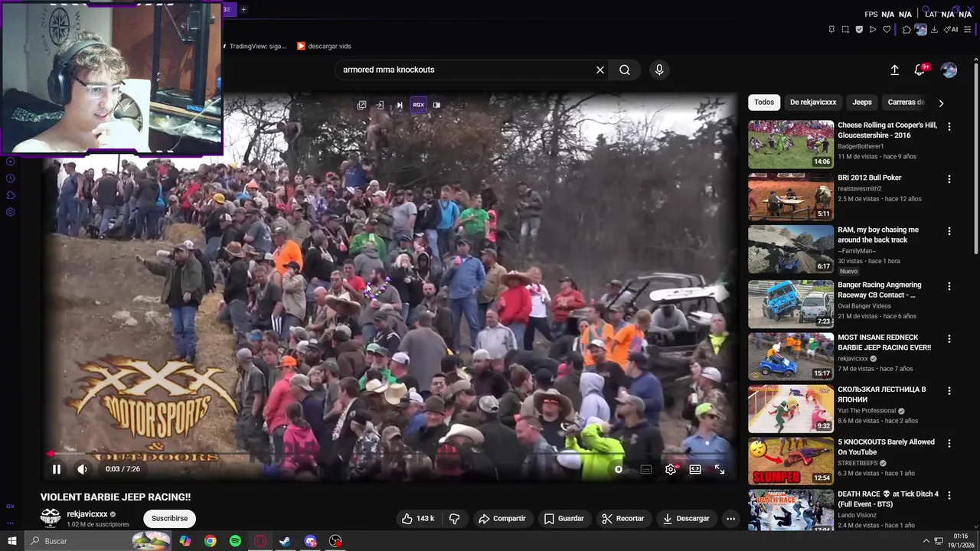Open 5 KNOCKOUTS Barely Allowed title
This screenshot has width=980, height=551.
(x=886, y=447)
